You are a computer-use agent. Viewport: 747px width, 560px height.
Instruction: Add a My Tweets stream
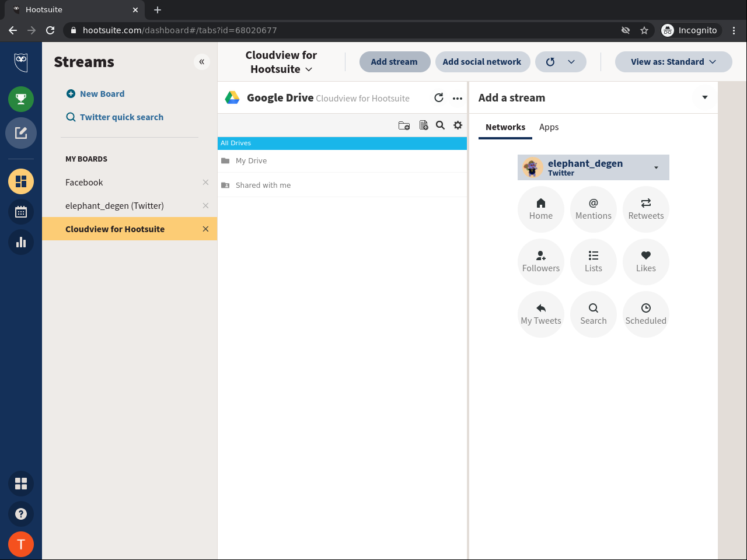pos(541,314)
